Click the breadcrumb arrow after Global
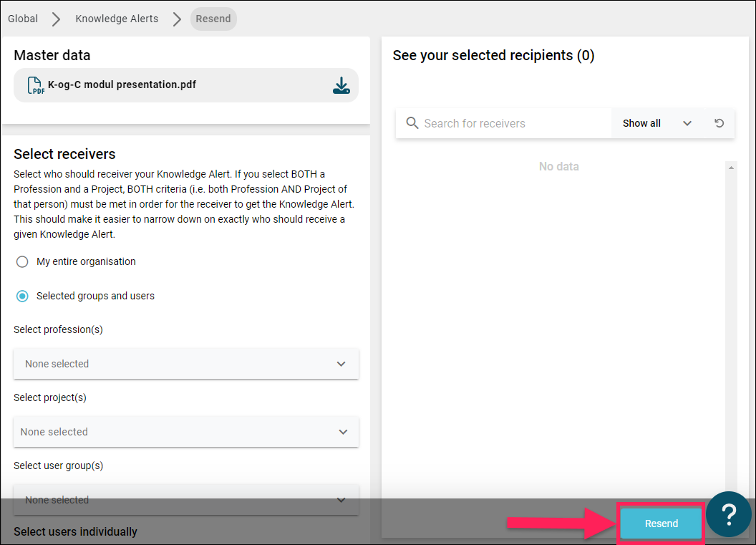This screenshot has height=545, width=756. click(57, 19)
